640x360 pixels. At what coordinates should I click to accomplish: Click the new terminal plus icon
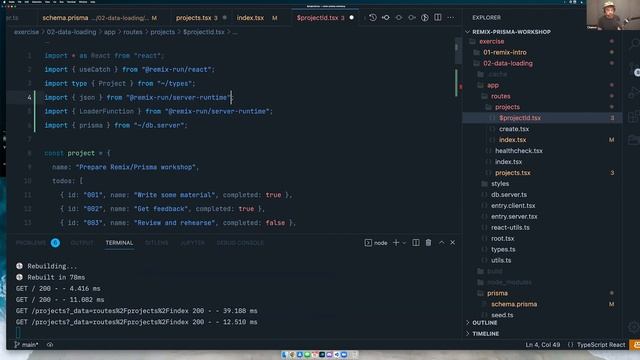point(396,242)
